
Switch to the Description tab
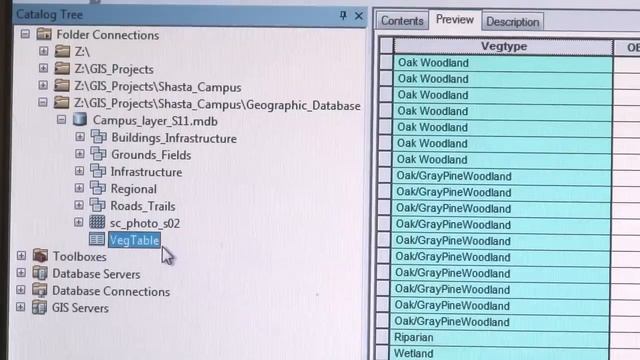coord(513,22)
